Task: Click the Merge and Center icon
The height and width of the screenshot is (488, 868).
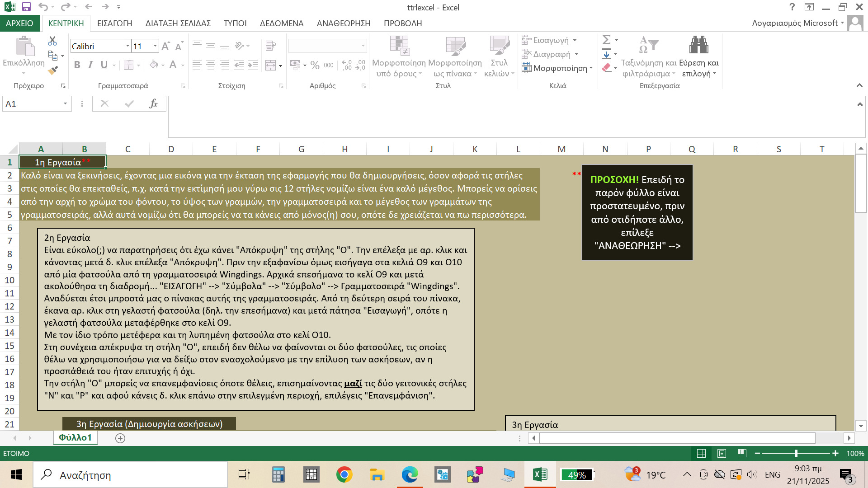Action: [270, 66]
